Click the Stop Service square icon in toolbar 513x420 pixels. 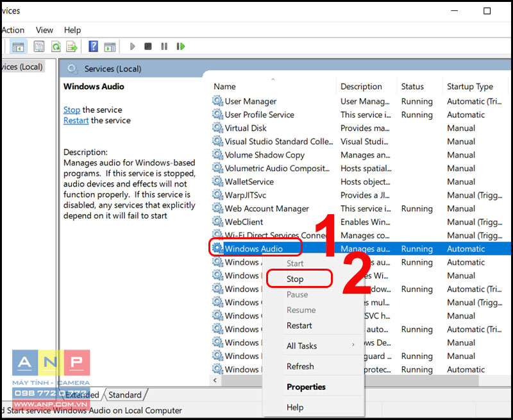[148, 46]
